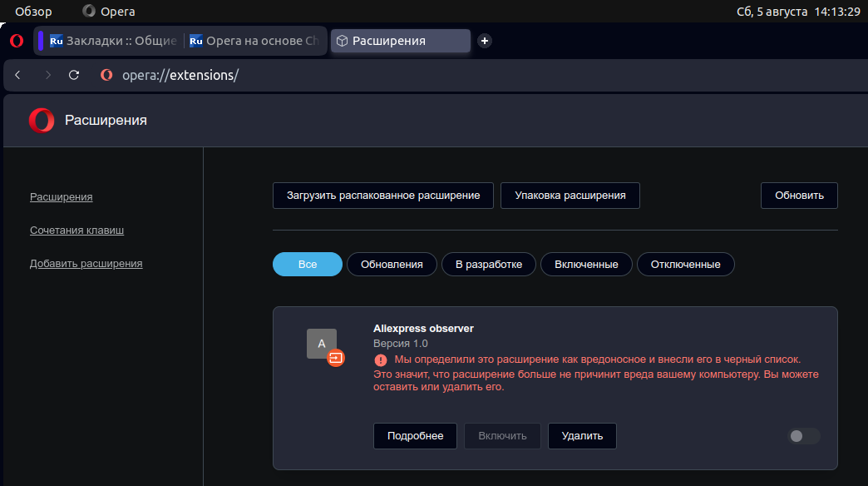The height and width of the screenshot is (486, 868).
Task: Click the disabled Включить button
Action: (x=502, y=436)
